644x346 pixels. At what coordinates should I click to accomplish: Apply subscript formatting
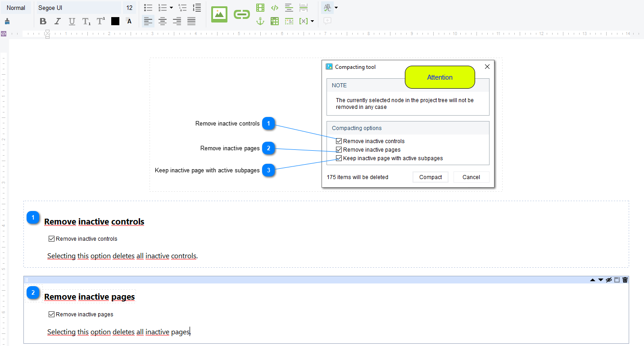tap(86, 21)
